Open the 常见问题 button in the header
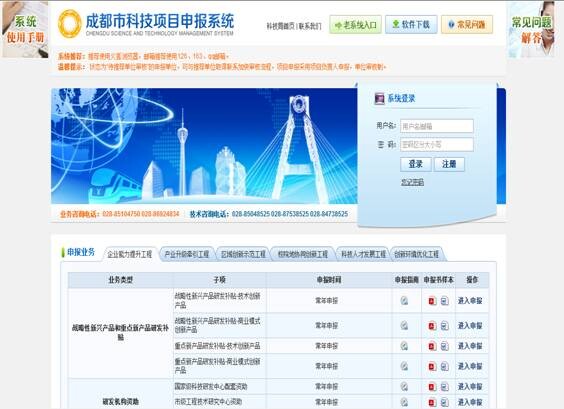 coord(467,24)
